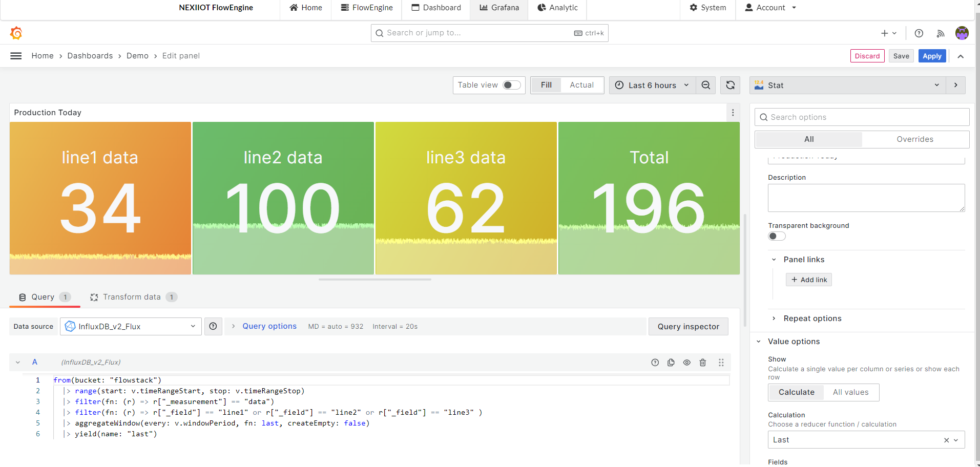This screenshot has height=467, width=980.
Task: Open Dashboard menu item
Action: point(436,8)
